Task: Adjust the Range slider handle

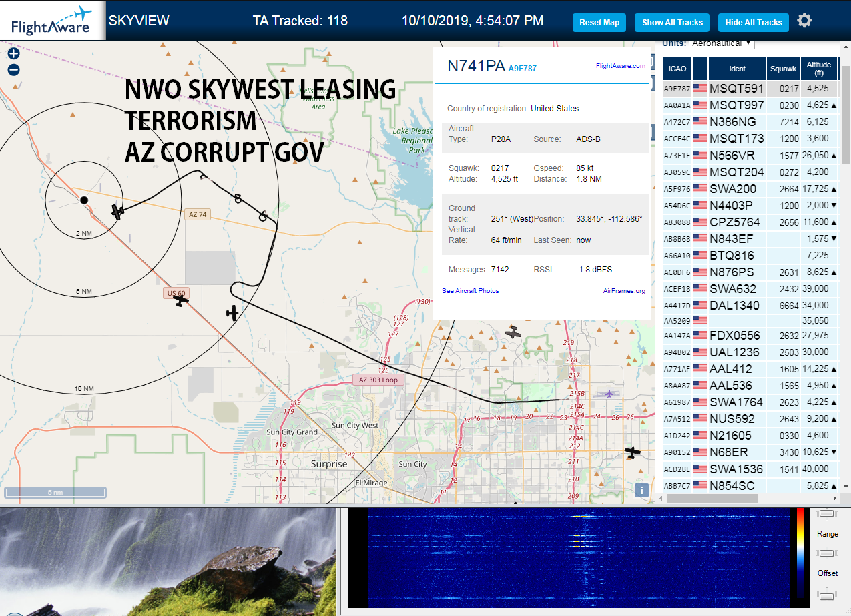Action: 828,553
